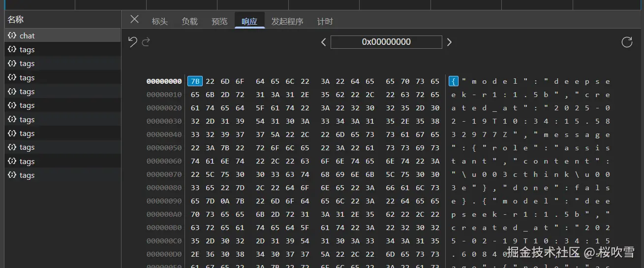
Task: Click offset label 00000060
Action: tap(164, 161)
